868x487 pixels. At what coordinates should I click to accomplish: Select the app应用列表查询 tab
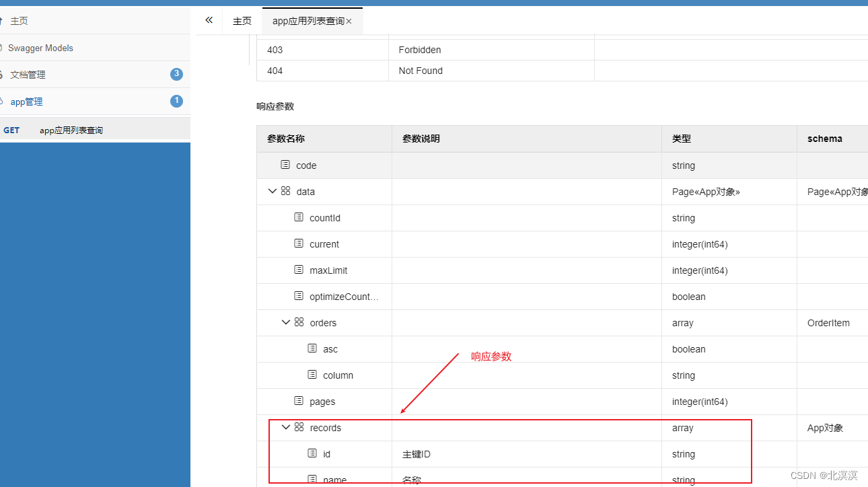pos(306,20)
